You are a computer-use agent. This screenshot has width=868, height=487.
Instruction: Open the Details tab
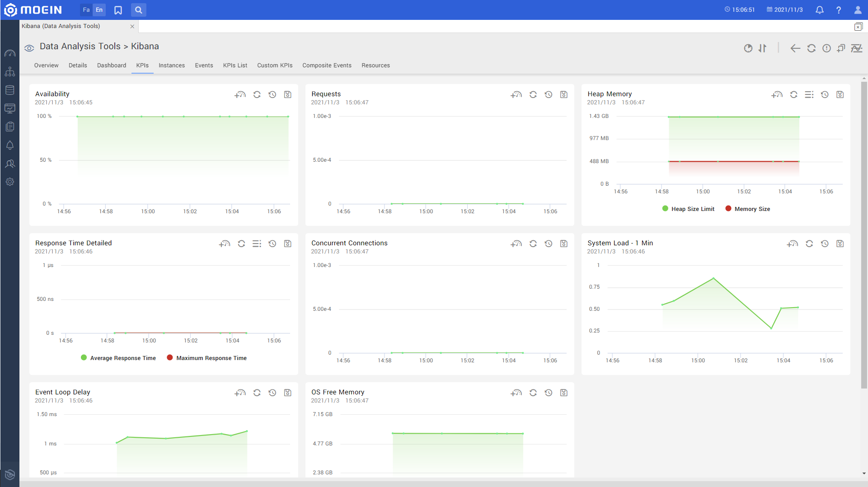coord(78,66)
